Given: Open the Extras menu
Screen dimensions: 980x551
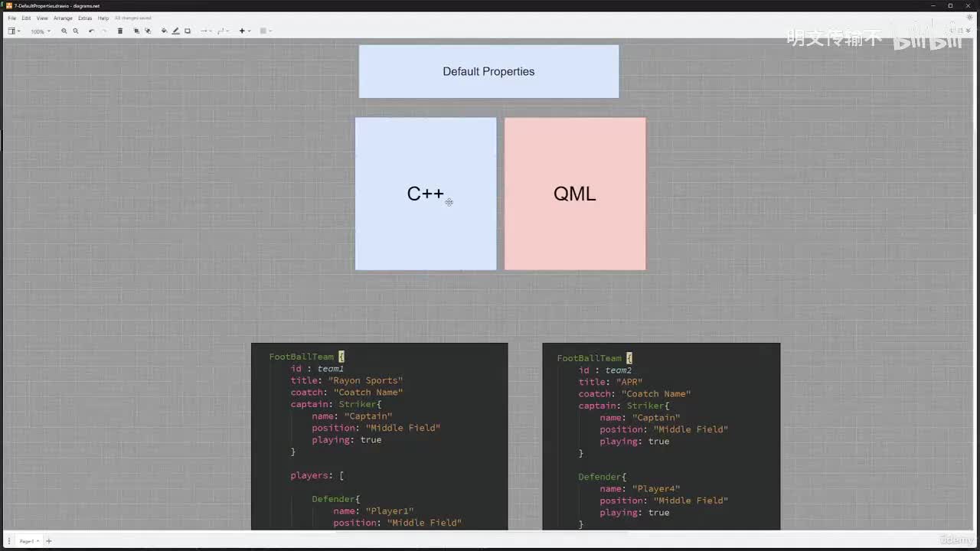Looking at the screenshot, I should click(x=85, y=18).
